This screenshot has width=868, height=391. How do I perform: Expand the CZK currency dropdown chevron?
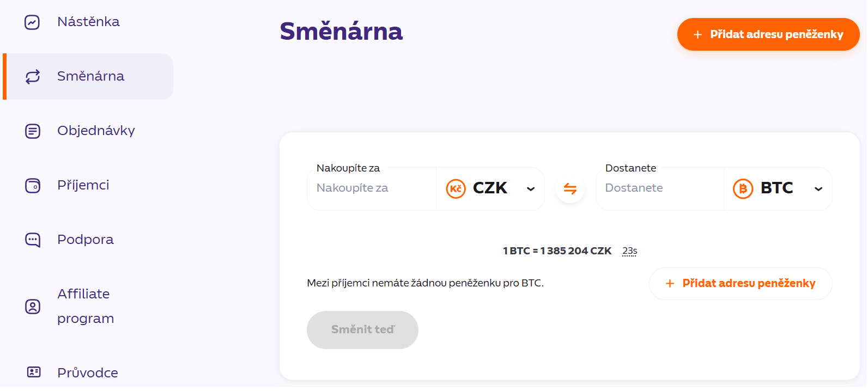click(531, 189)
